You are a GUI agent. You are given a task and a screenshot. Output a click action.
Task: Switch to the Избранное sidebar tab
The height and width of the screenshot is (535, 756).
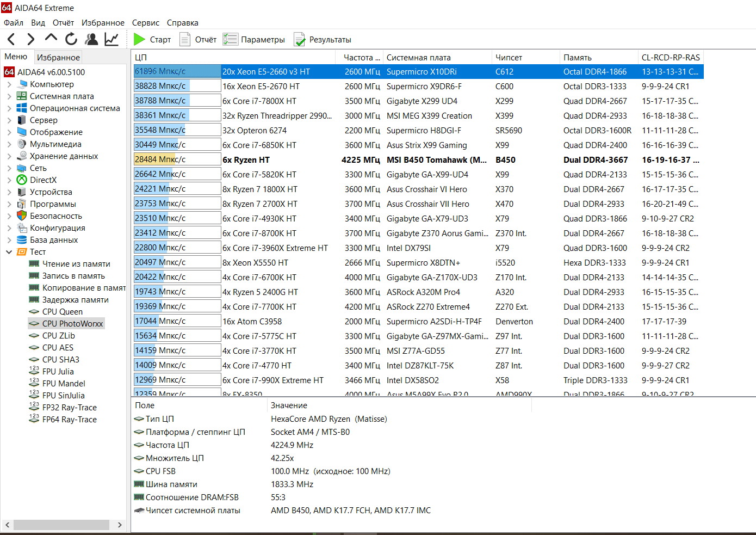(58, 57)
